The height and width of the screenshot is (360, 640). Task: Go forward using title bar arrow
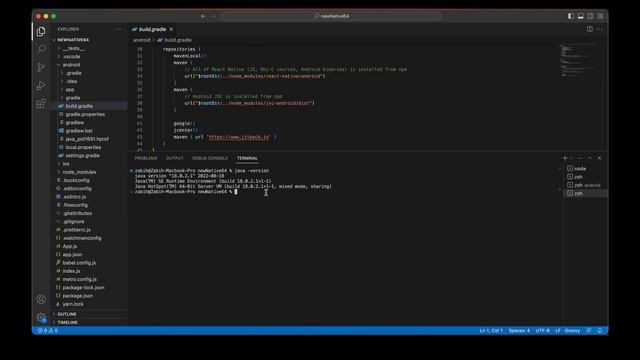point(213,16)
